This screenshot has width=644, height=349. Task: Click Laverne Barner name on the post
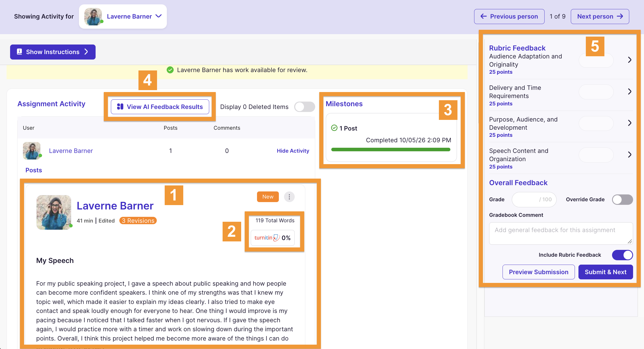pos(115,206)
